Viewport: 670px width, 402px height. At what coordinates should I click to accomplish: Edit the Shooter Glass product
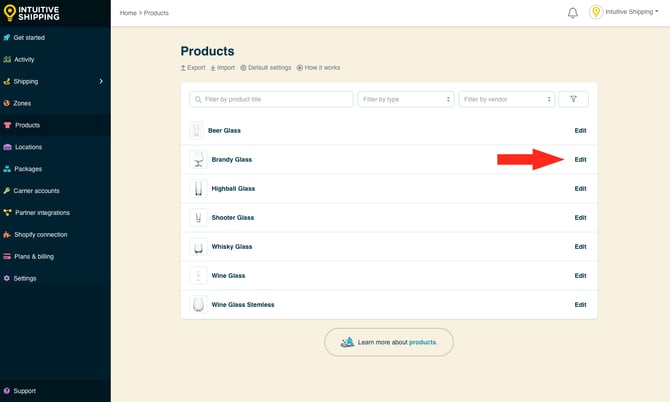[580, 217]
